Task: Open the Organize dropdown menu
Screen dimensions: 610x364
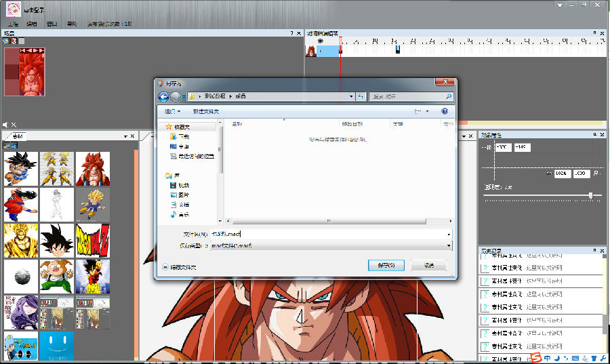Action: pos(171,110)
